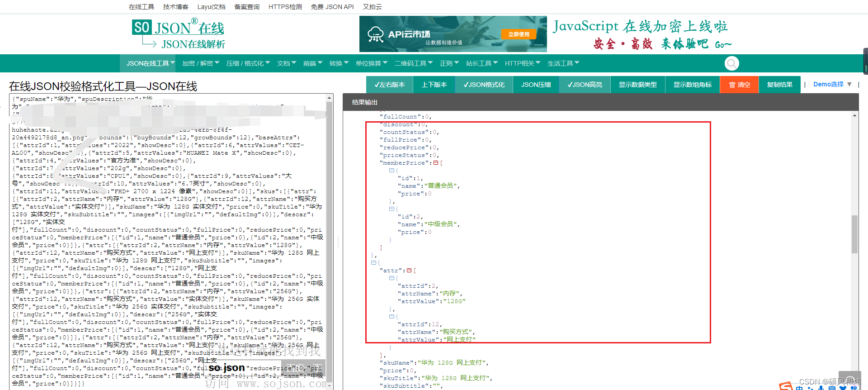Image resolution: width=868 pixels, height=390 pixels.
Task: Open the HTTPS检测 top link
Action: 285,7
